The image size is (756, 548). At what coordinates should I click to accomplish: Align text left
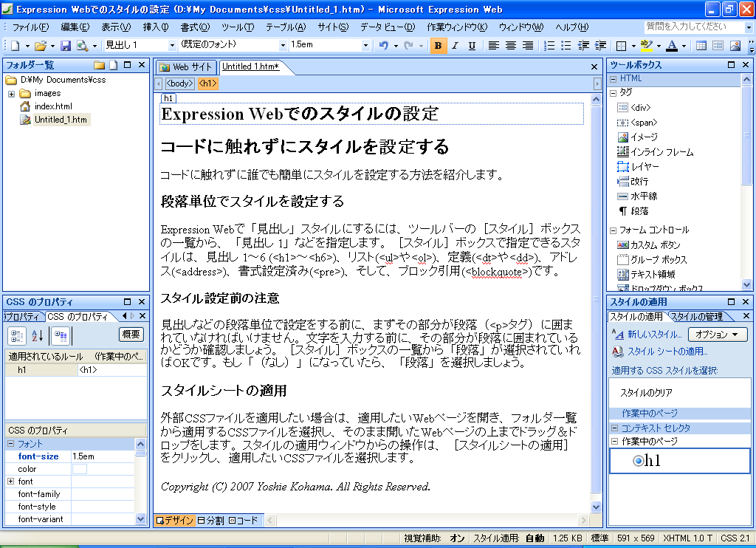click(x=493, y=45)
